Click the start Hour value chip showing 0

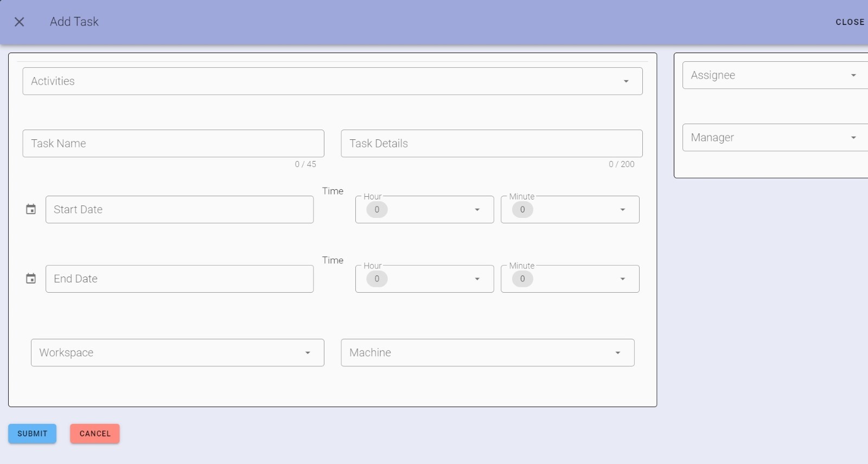[x=377, y=210]
